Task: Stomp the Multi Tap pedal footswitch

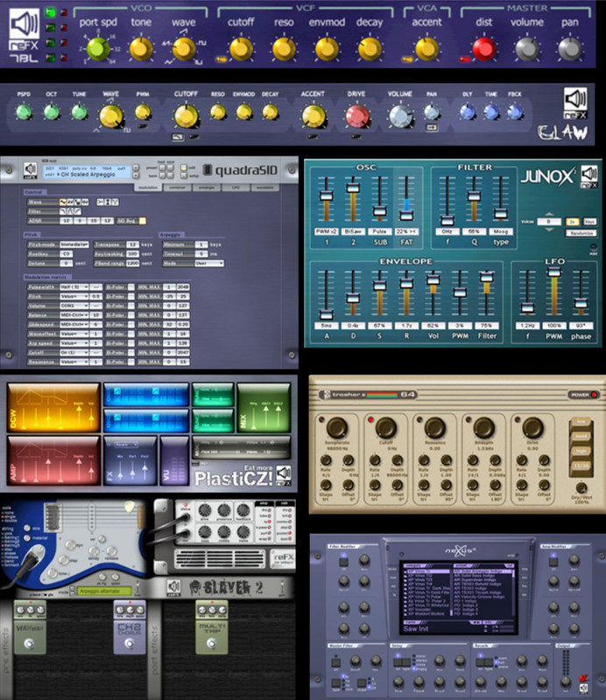Action: [212, 644]
